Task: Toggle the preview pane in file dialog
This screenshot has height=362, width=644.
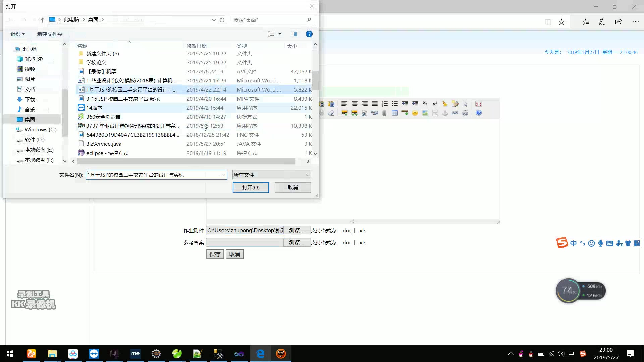Action: [294, 34]
